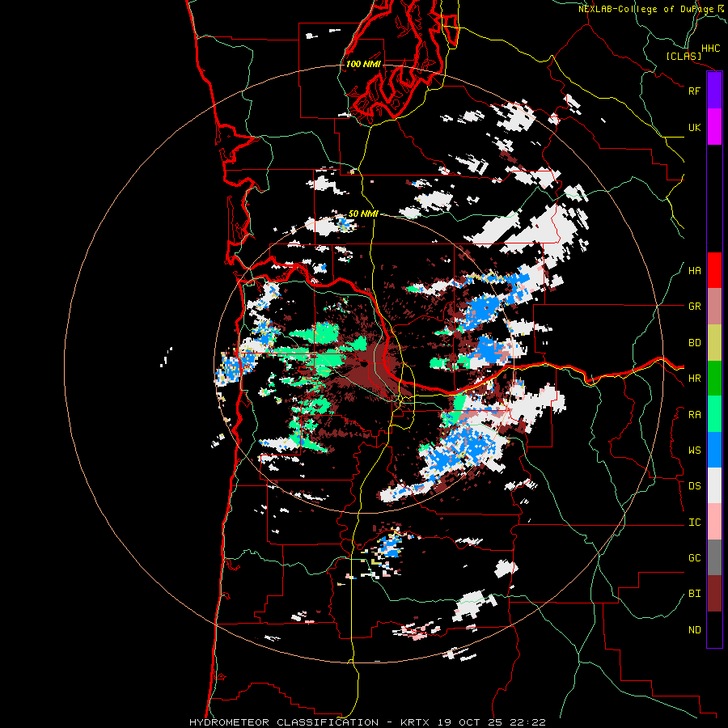728x728 pixels.
Task: Click the 'NEXLAB-College of DuPage' credit text
Action: 646,9
